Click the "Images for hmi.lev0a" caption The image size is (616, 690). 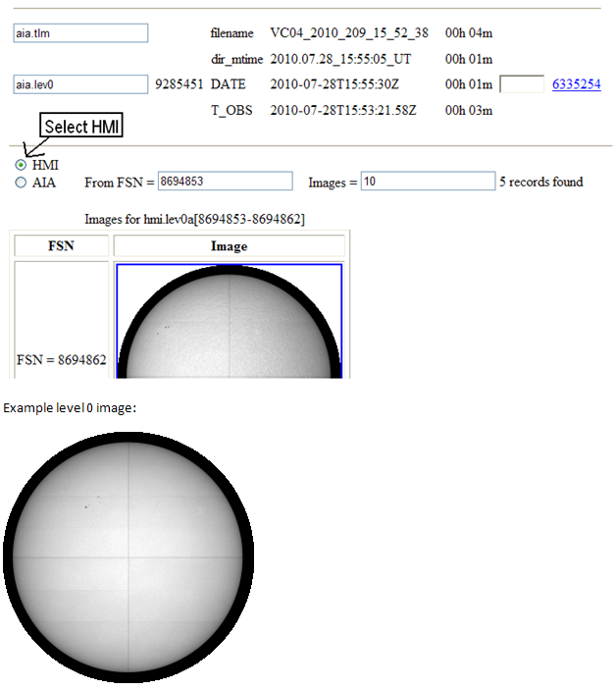coord(195,219)
